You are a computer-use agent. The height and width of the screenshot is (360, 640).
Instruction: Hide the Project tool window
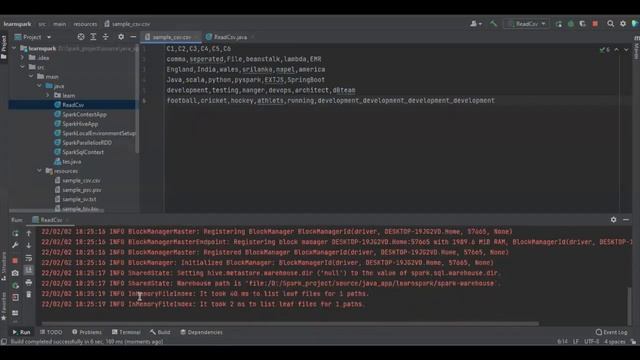(133, 37)
